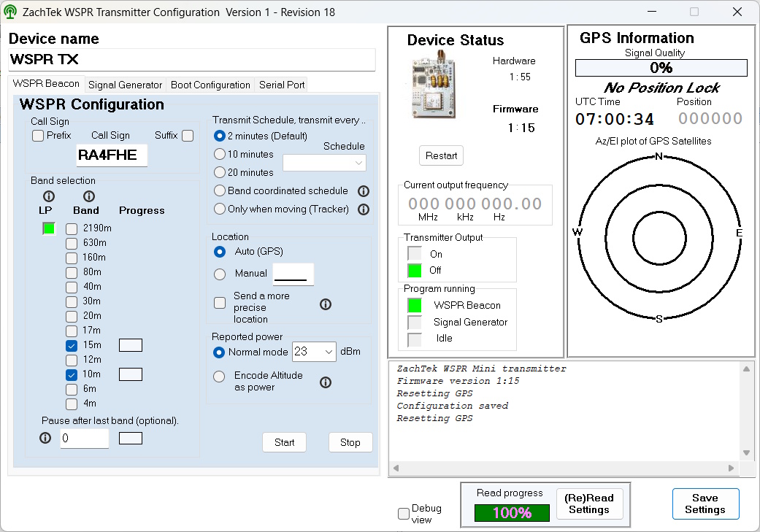
Task: Open the Schedule dropdown
Action: point(324,163)
